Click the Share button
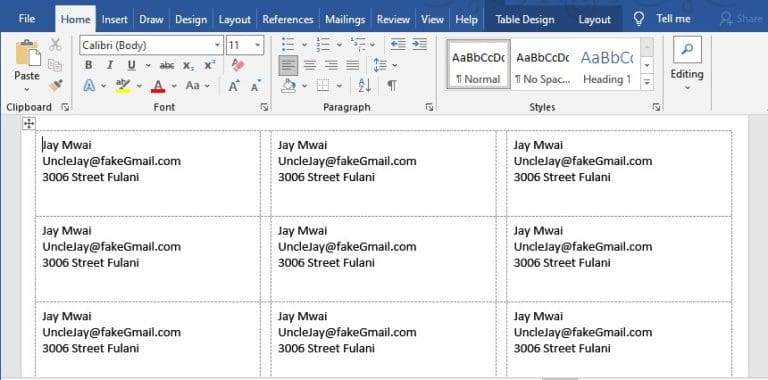The width and height of the screenshot is (768, 380). tap(742, 19)
